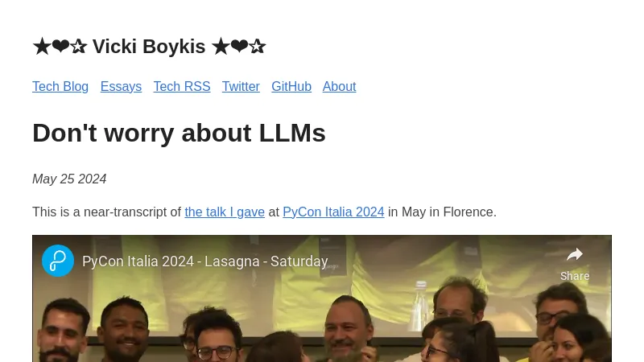
Task: Click the heading 'Don't worry about LLMs'
Action: click(x=179, y=133)
